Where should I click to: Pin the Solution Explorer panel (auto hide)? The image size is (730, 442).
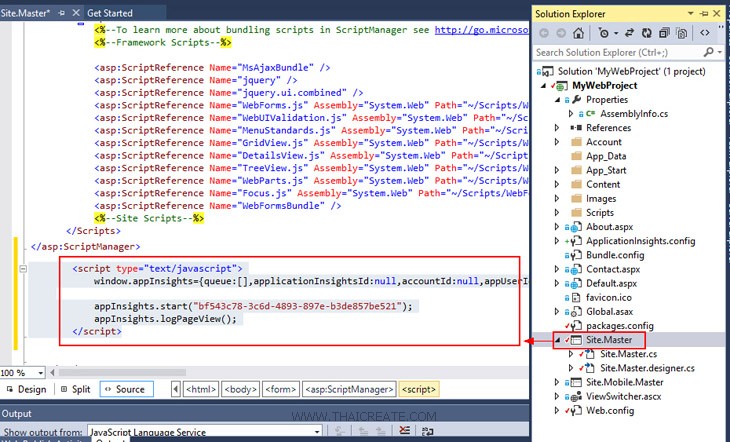pyautogui.click(x=704, y=14)
